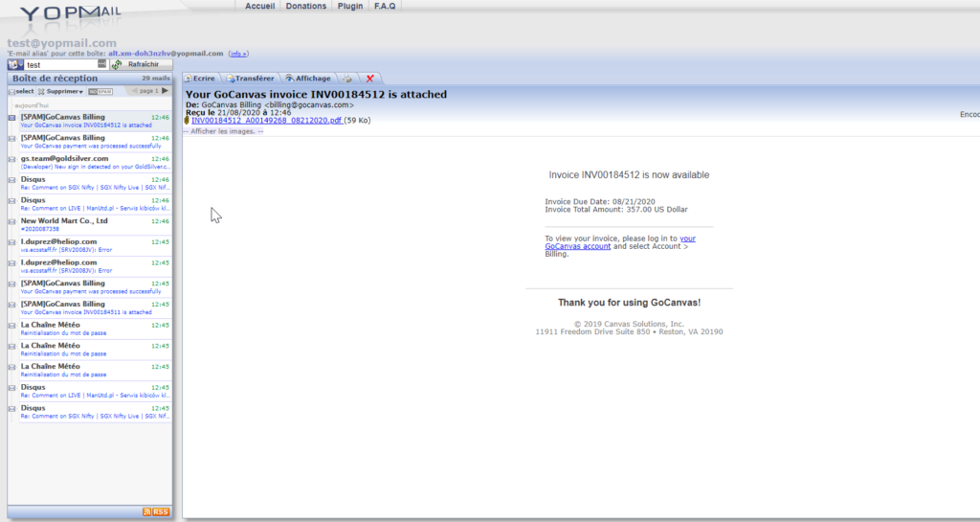The width and height of the screenshot is (980, 522).
Task: Select envelope icon of invoice INV00184511 mail
Action: [11, 305]
